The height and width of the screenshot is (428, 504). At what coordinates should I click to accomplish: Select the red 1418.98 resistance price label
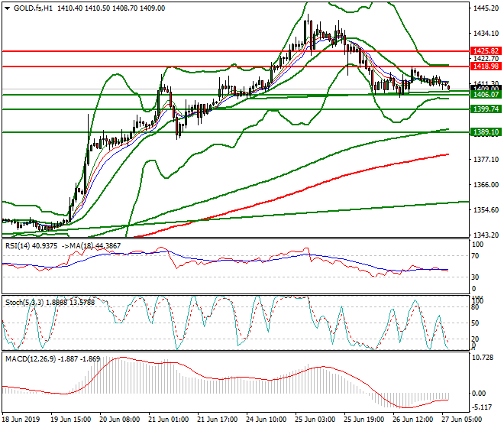coord(486,66)
